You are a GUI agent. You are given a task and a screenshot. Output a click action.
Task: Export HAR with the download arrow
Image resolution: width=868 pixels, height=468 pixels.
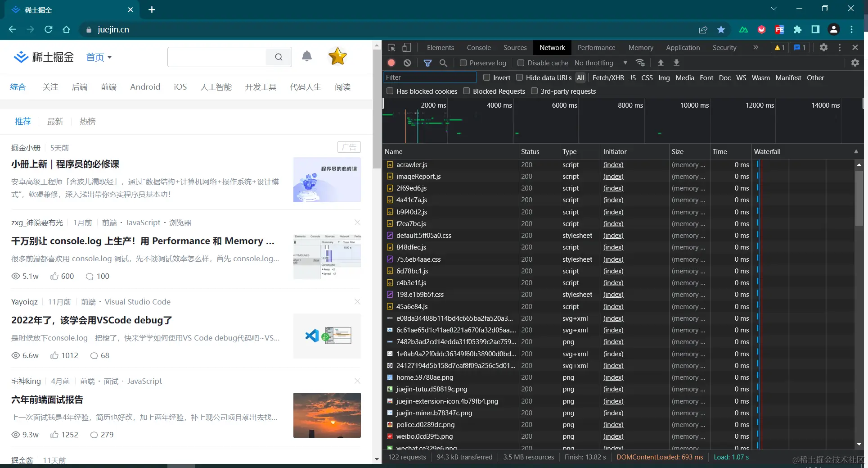point(676,63)
